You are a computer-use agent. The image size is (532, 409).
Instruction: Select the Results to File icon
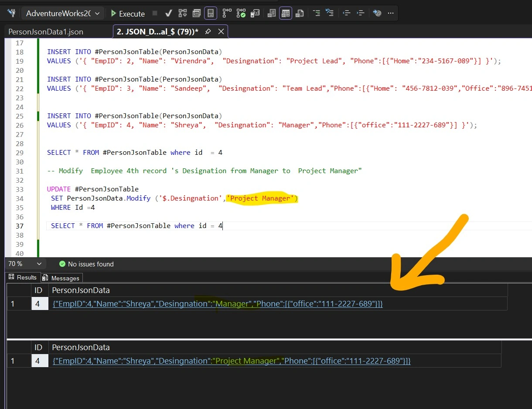[x=300, y=14]
